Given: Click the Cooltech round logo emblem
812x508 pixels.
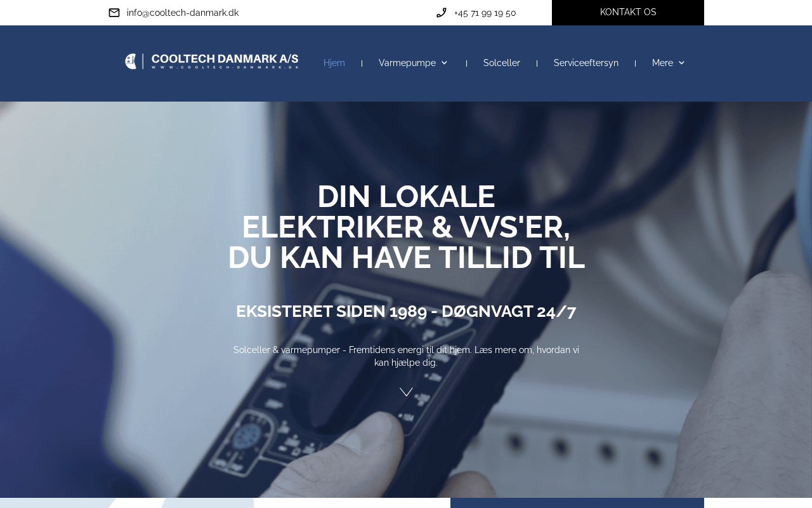Looking at the screenshot, I should tap(131, 62).
